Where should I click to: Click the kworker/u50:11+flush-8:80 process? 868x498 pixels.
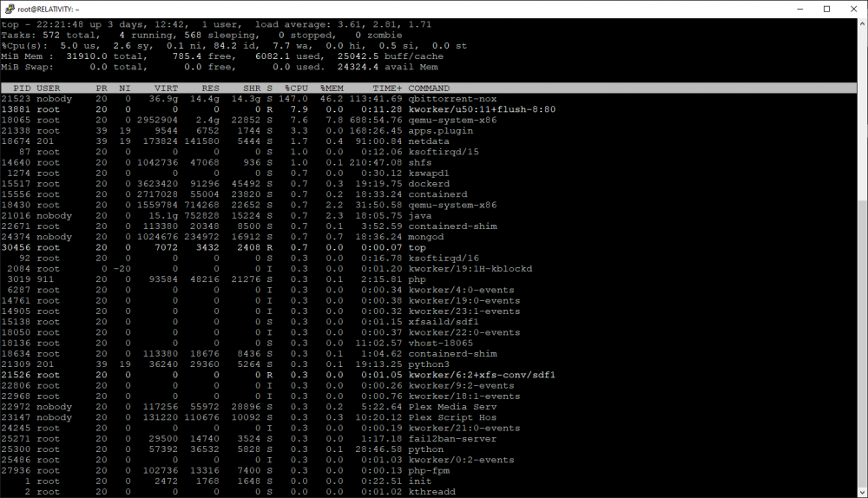click(482, 109)
